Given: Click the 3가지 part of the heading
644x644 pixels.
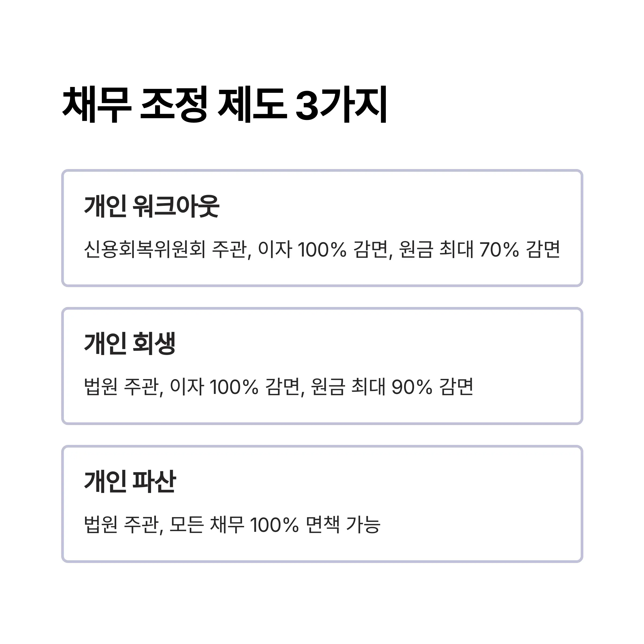Looking at the screenshot, I should tap(341, 104).
